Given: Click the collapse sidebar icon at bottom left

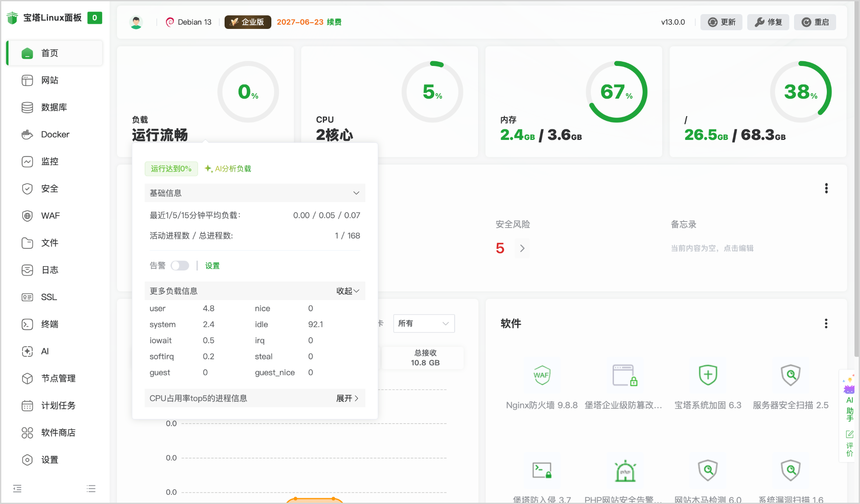Looking at the screenshot, I should click(17, 488).
